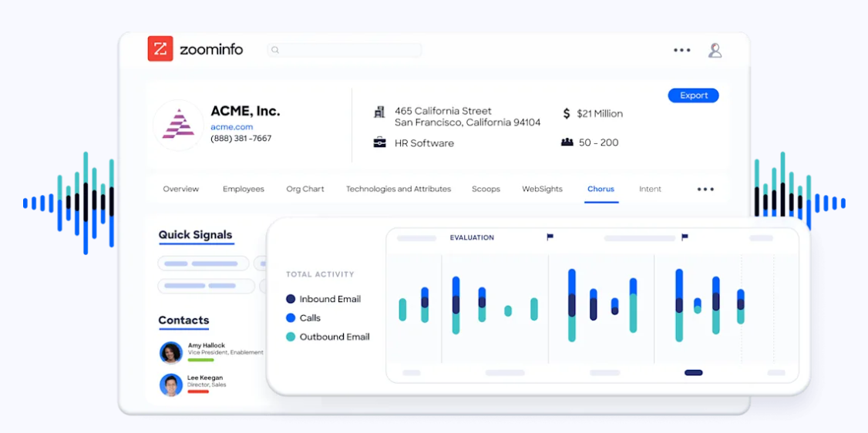Image resolution: width=868 pixels, height=433 pixels.
Task: Click the second flag marker in chart header
Action: (685, 237)
